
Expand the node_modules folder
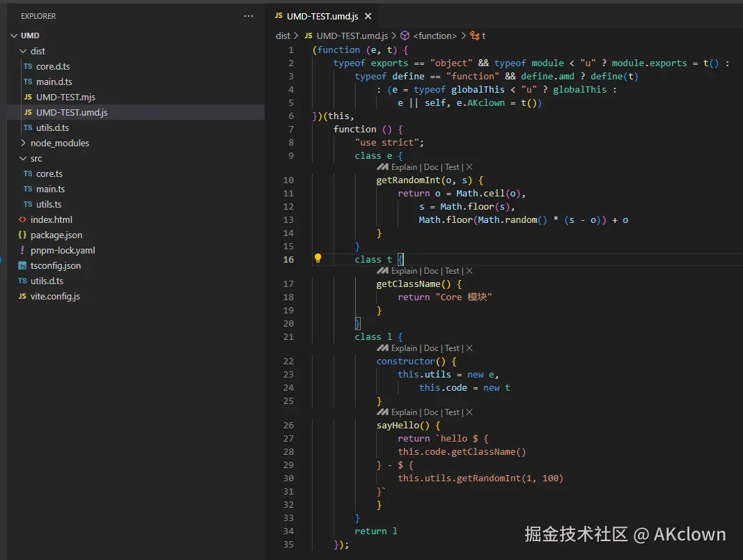23,143
